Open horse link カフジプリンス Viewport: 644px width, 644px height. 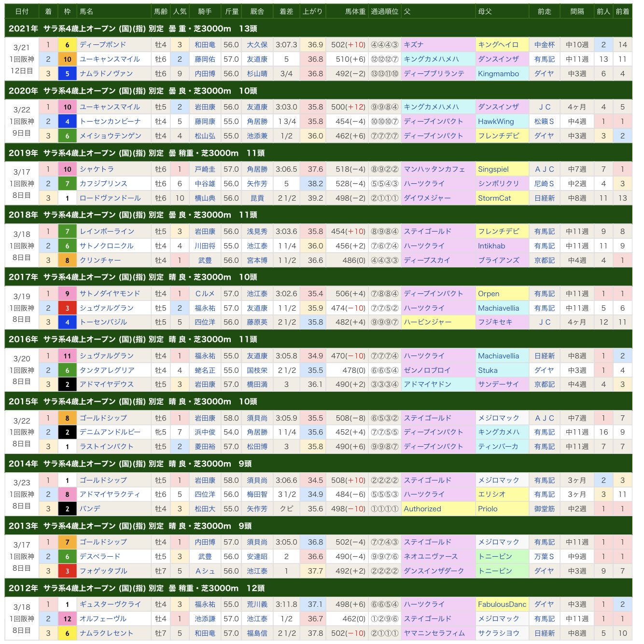(x=103, y=184)
